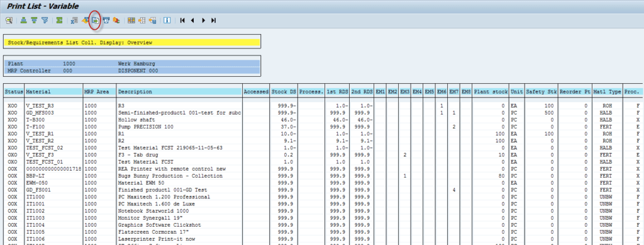644x245 pixels.
Task: Click the circled Local File export icon
Action: point(96,20)
